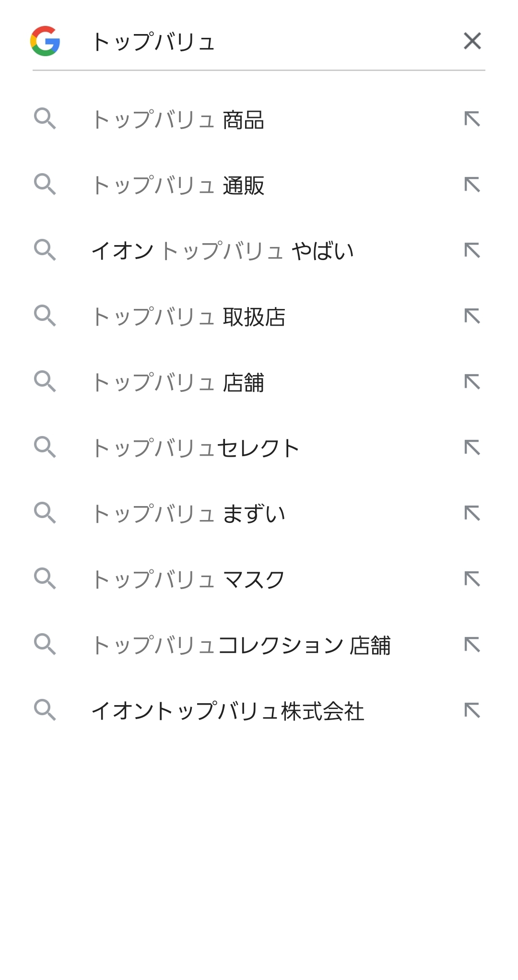Tap the Google logo icon
Screen dimensions: 518x980
[x=45, y=41]
